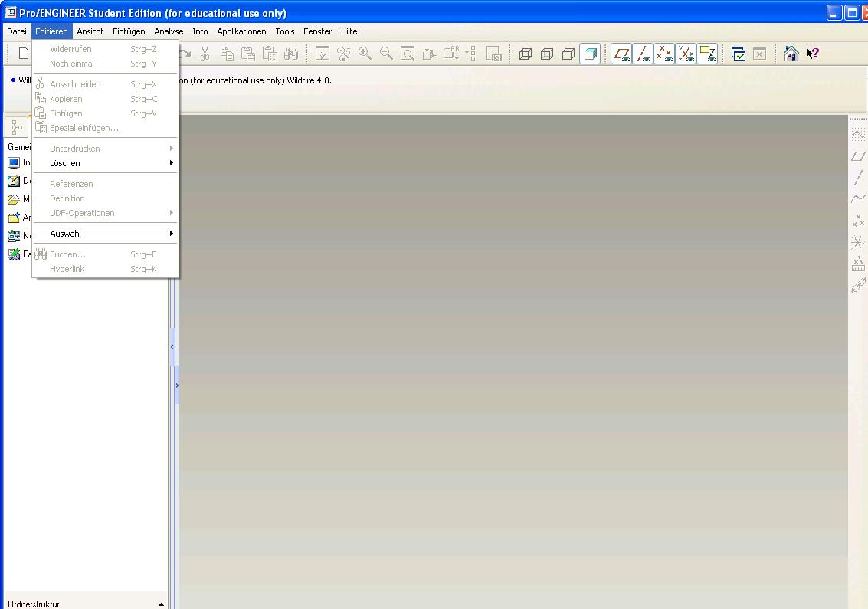Collapse navigator with left sash arrow

(172, 347)
